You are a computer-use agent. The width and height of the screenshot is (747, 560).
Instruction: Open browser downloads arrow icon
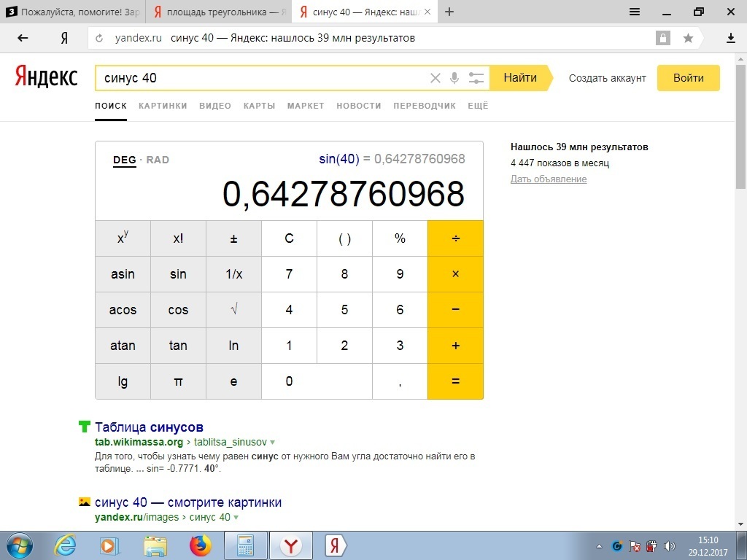(x=731, y=38)
